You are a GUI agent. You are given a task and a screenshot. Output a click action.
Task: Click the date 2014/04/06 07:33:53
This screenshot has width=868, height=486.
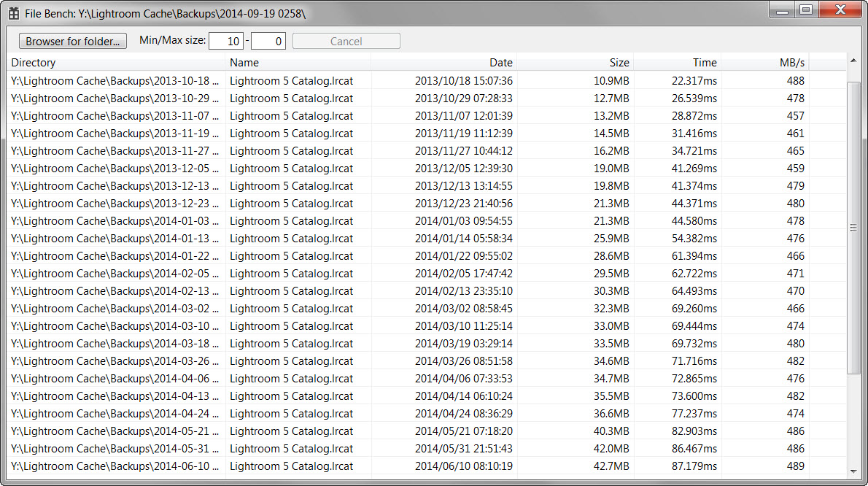[x=464, y=379]
